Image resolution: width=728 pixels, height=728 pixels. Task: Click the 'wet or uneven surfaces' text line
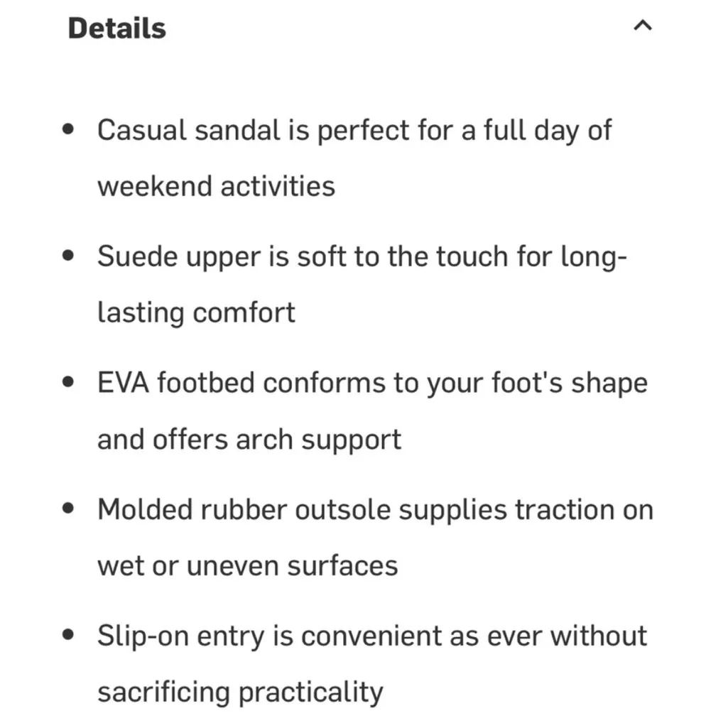coord(247,565)
